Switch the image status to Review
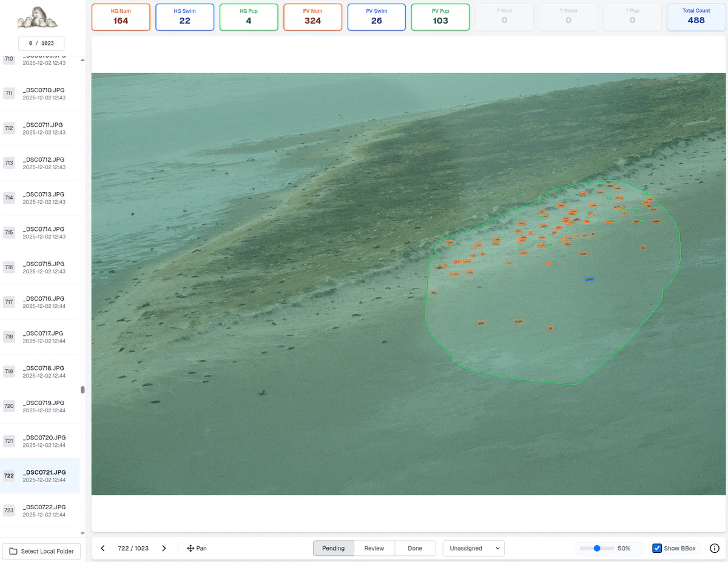The image size is (728, 562). [x=374, y=548]
